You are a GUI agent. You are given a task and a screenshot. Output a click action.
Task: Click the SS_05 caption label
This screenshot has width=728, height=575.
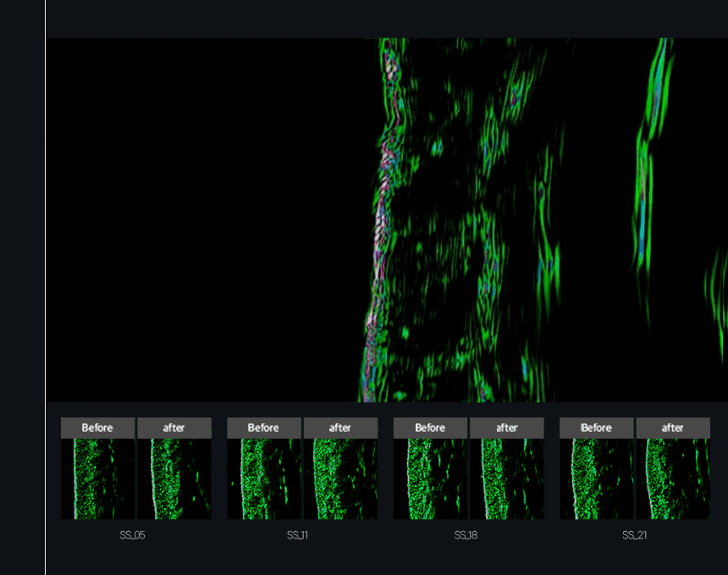pyautogui.click(x=133, y=535)
